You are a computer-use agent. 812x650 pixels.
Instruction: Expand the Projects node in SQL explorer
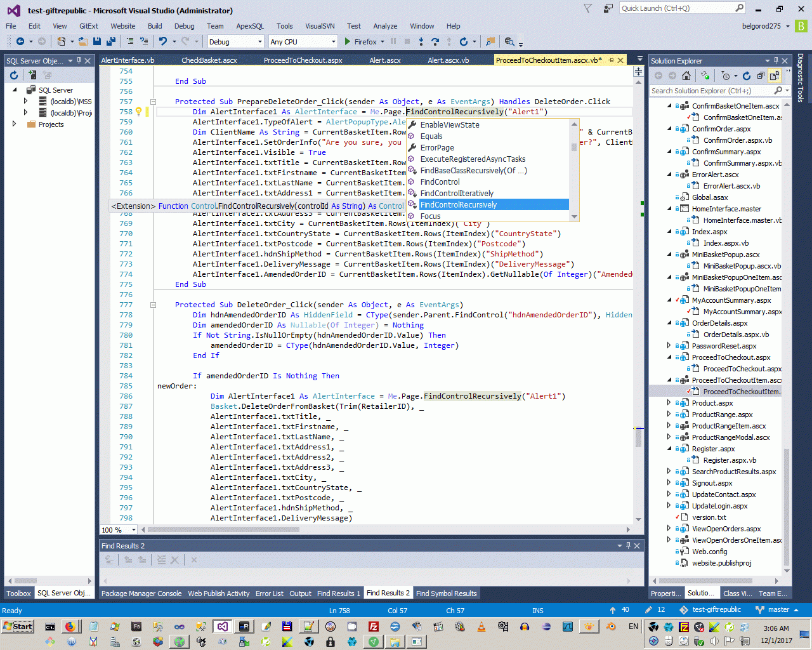pos(14,124)
